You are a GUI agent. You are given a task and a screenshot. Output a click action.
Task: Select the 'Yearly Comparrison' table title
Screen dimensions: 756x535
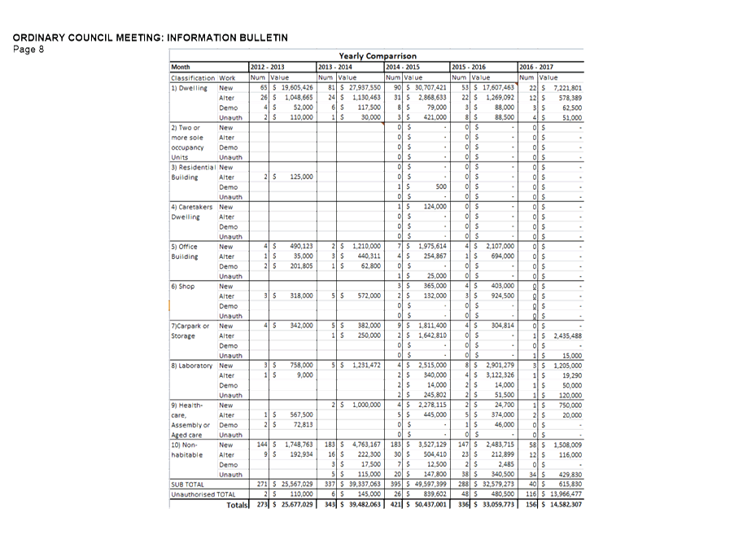click(x=378, y=56)
